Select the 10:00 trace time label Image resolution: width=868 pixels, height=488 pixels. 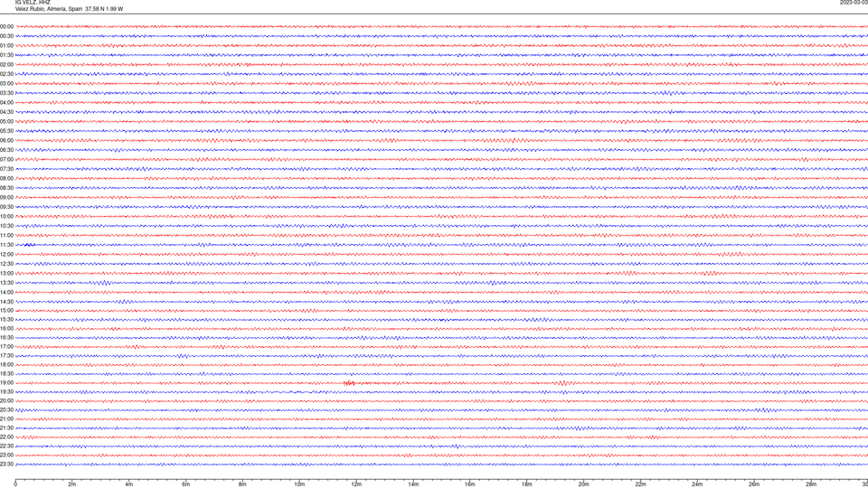click(6, 216)
